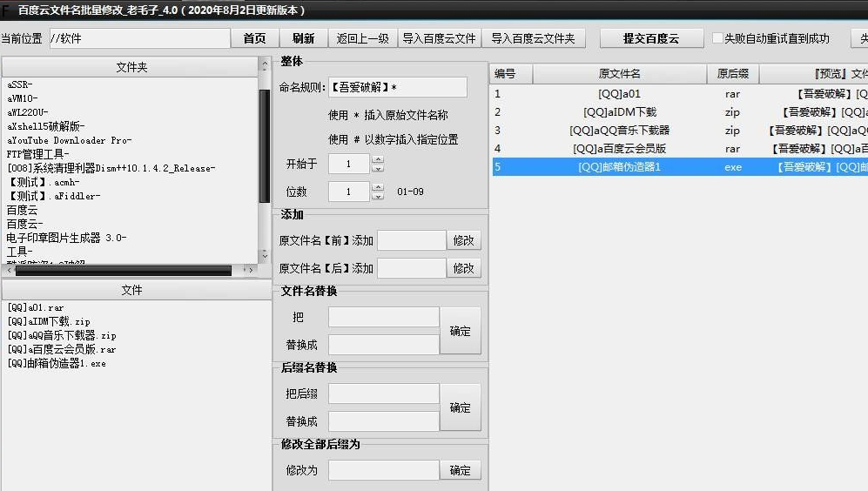
Task: Select folder FTP管理工具-
Action: (x=38, y=154)
